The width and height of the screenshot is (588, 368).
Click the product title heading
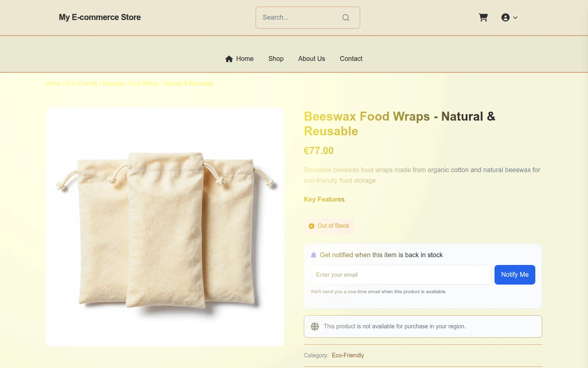coord(400,123)
